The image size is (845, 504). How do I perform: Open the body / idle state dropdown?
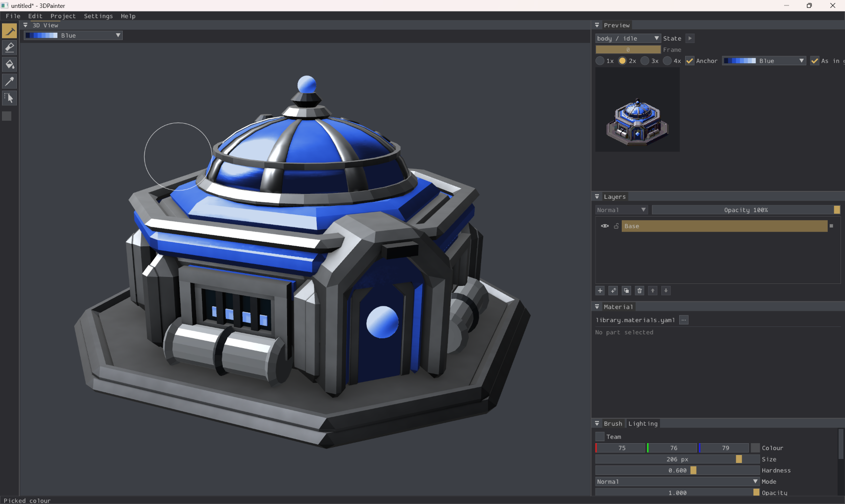[628, 39]
